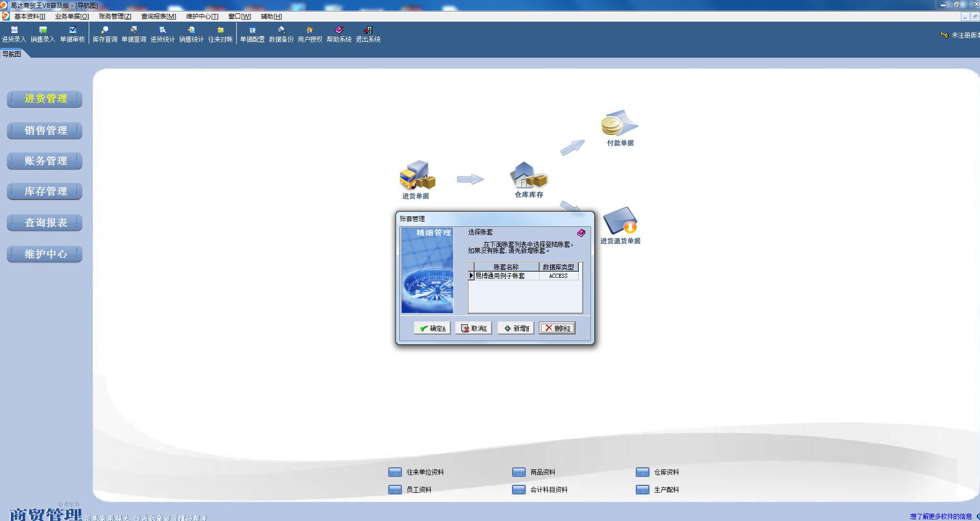
Task: Click the 新增 account button
Action: 516,328
